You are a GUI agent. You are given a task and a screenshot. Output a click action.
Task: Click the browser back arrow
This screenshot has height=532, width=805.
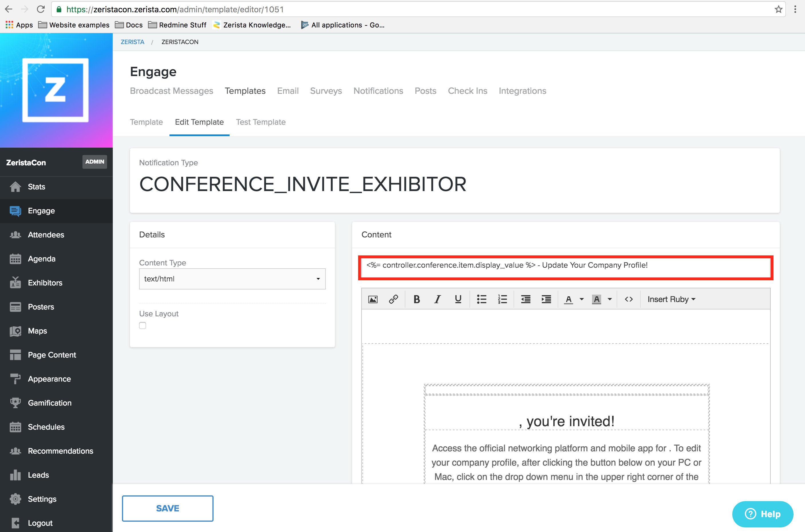click(x=9, y=9)
